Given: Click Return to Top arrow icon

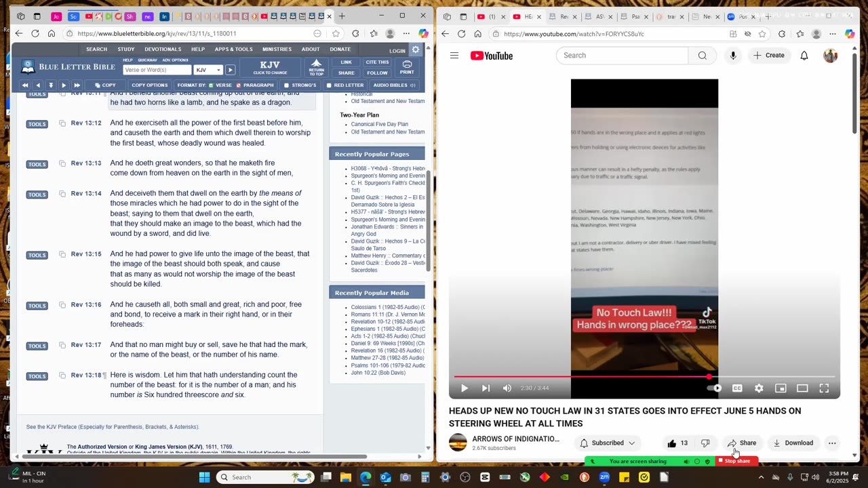Looking at the screenshot, I should click(317, 67).
